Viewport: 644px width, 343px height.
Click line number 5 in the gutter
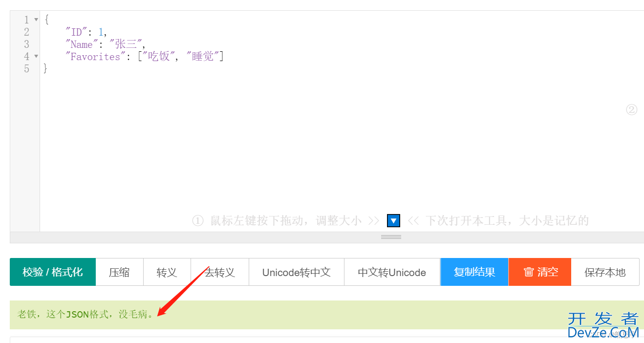(x=26, y=69)
